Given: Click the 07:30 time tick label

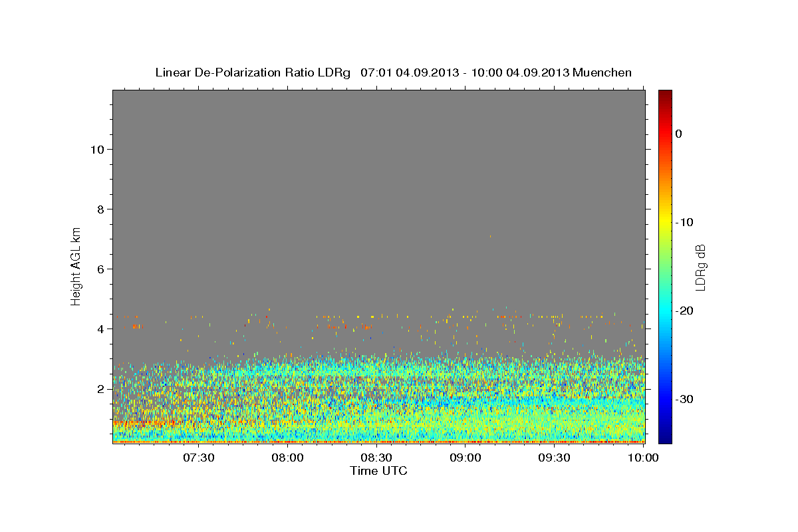Looking at the screenshot, I should [199, 458].
